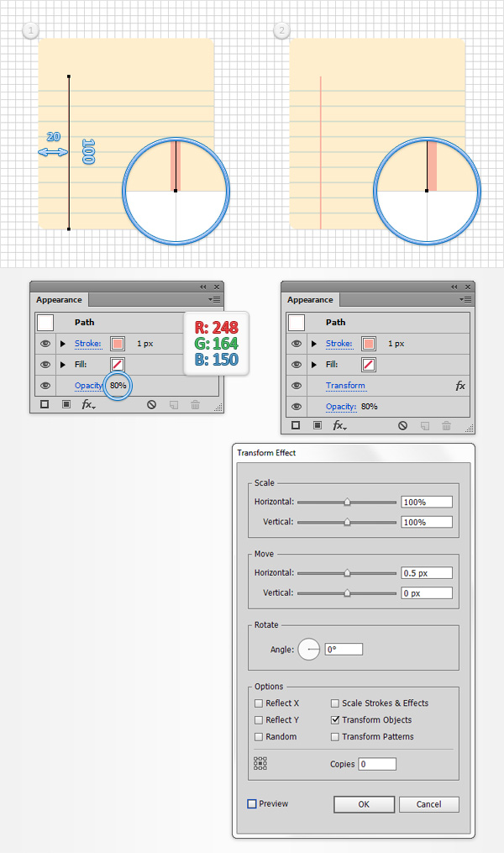Click fill none swatch in right panel
Screen dimensions: 504x853
click(369, 365)
